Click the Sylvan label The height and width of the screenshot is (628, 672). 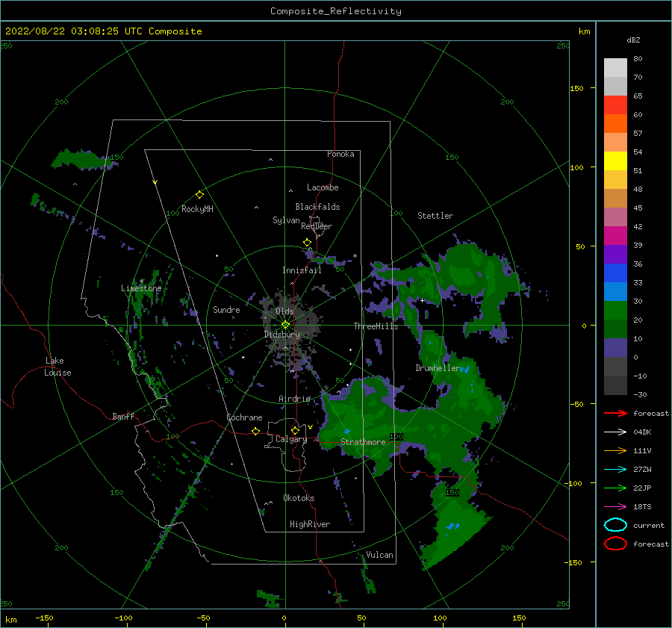pos(286,220)
